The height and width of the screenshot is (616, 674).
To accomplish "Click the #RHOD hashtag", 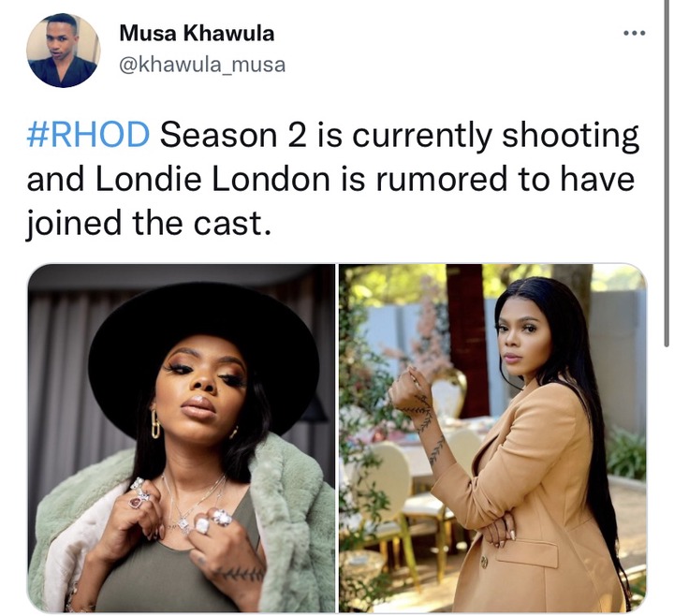I will tap(88, 135).
